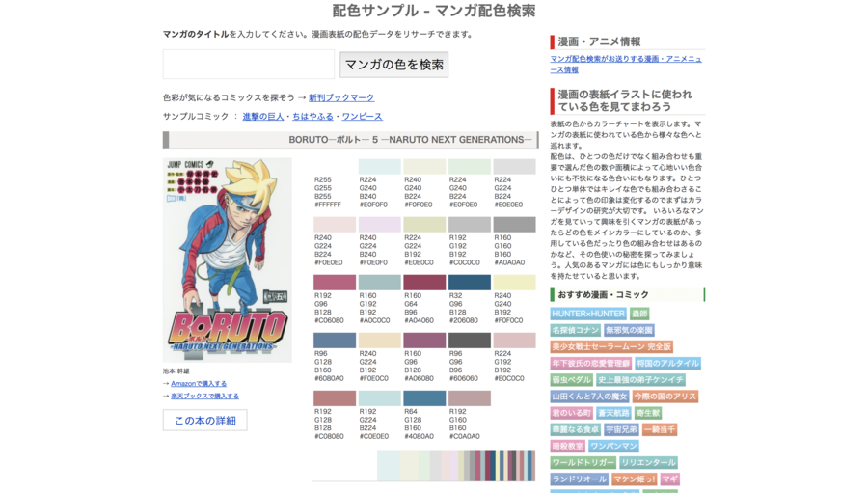Image resolution: width=868 pixels, height=493 pixels.
Task: Open the 名探偵コナン tag
Action: tap(575, 330)
